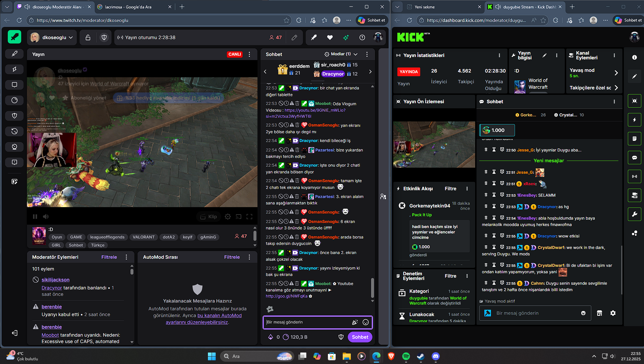The width and height of the screenshot is (644, 364).
Task: Enter fullscreen on the Twitch stream player
Action: [249, 217]
